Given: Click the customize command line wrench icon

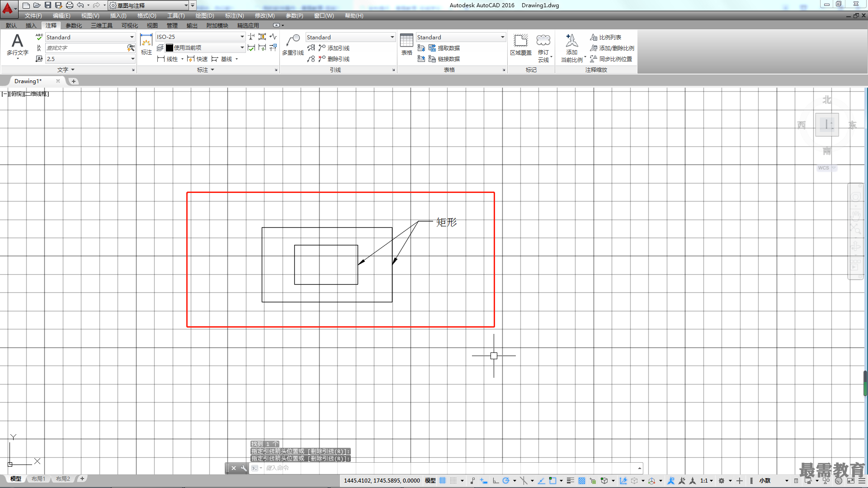Looking at the screenshot, I should [x=244, y=468].
